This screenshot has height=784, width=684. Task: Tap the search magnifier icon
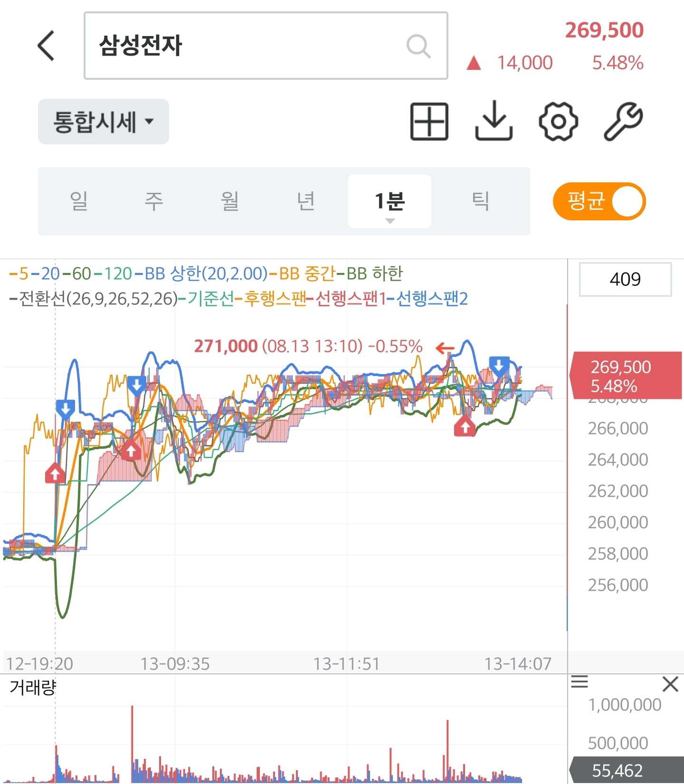click(x=418, y=46)
